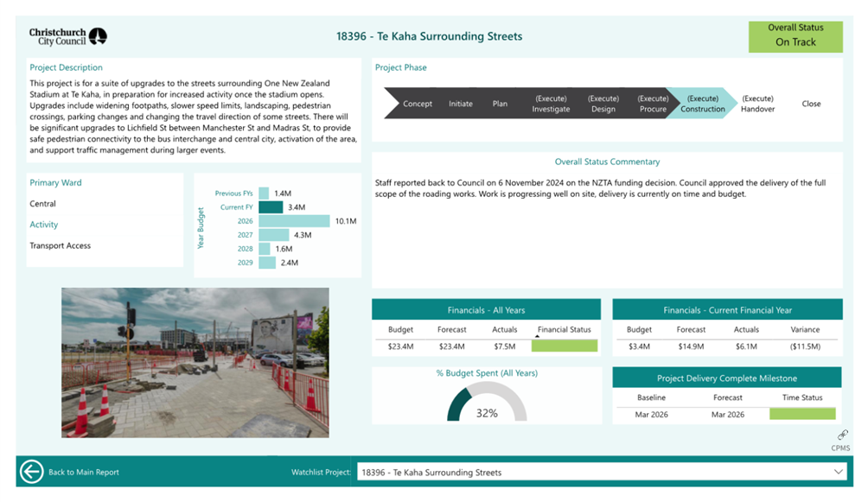The image size is (868, 502).
Task: Open the CPMS link icon
Action: [x=841, y=435]
